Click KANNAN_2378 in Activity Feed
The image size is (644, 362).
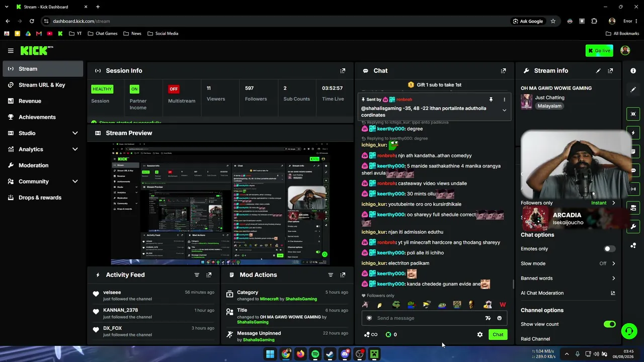coord(121,310)
